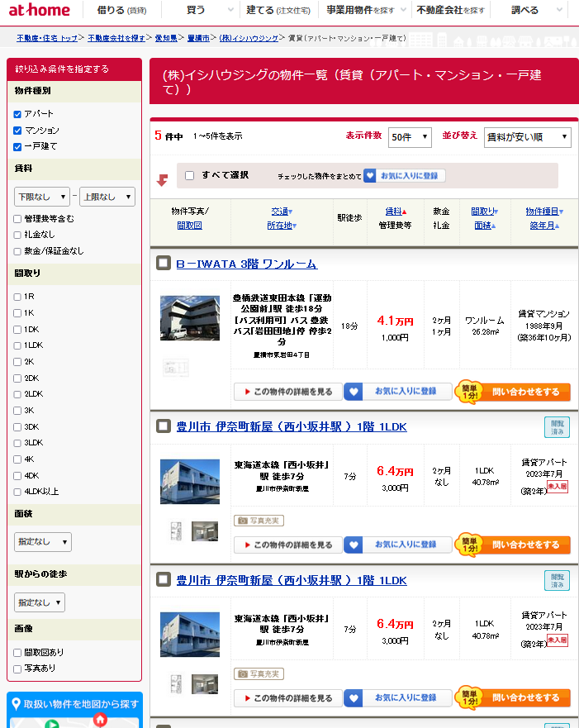
Task: Click heart icon in B-IWATA listing
Action: (x=354, y=392)
